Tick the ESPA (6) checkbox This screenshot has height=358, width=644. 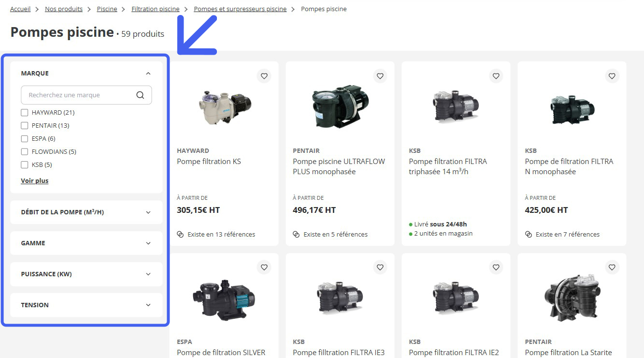25,139
